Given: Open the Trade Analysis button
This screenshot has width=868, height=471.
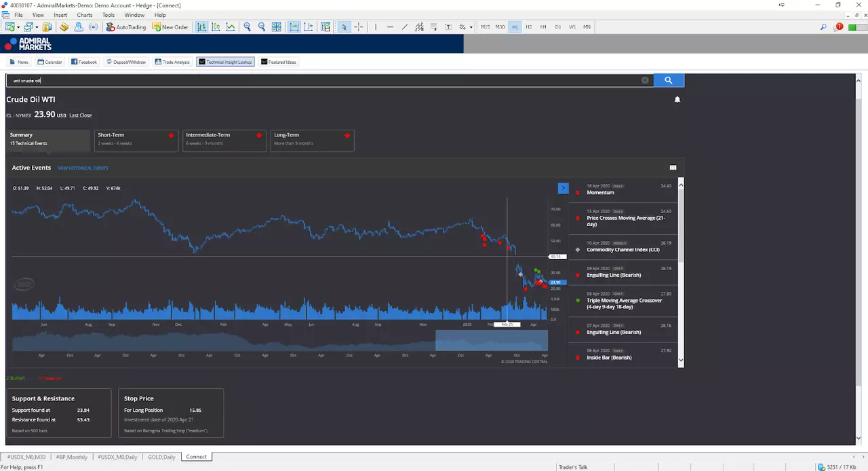Looking at the screenshot, I should pyautogui.click(x=172, y=62).
